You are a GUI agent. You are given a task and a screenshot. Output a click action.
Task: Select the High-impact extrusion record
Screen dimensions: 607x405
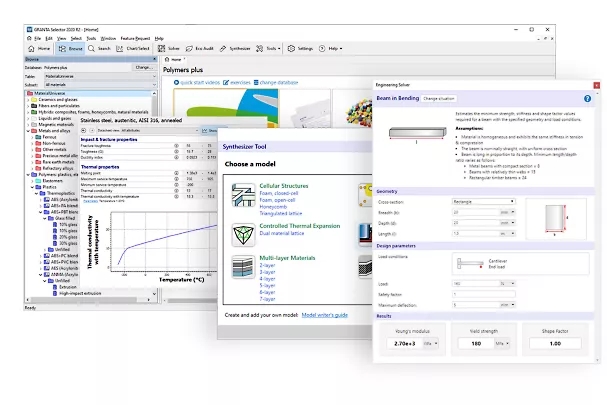point(80,293)
